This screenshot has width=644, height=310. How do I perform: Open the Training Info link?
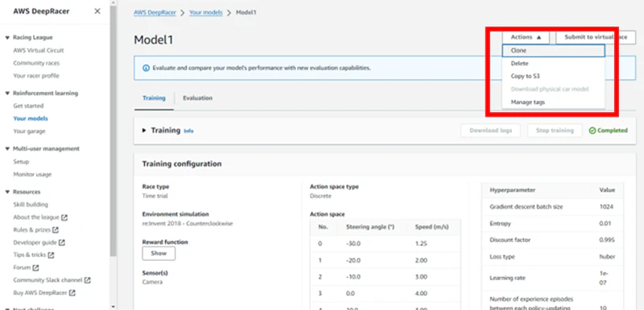tap(188, 131)
